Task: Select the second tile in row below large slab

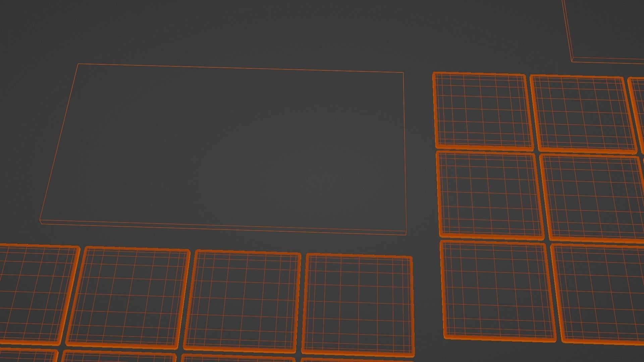Action: click(x=128, y=297)
